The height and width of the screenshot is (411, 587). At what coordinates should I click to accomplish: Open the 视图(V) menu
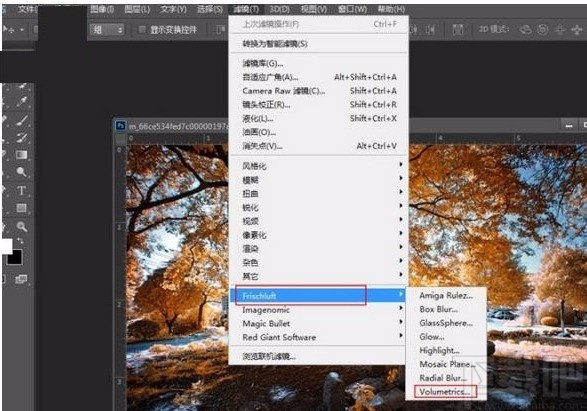point(314,9)
